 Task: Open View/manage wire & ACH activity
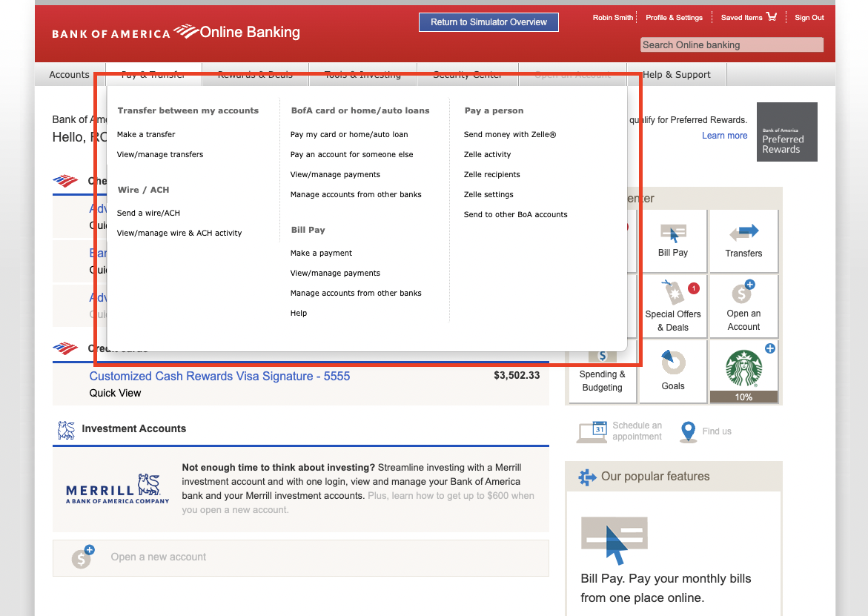click(x=179, y=233)
